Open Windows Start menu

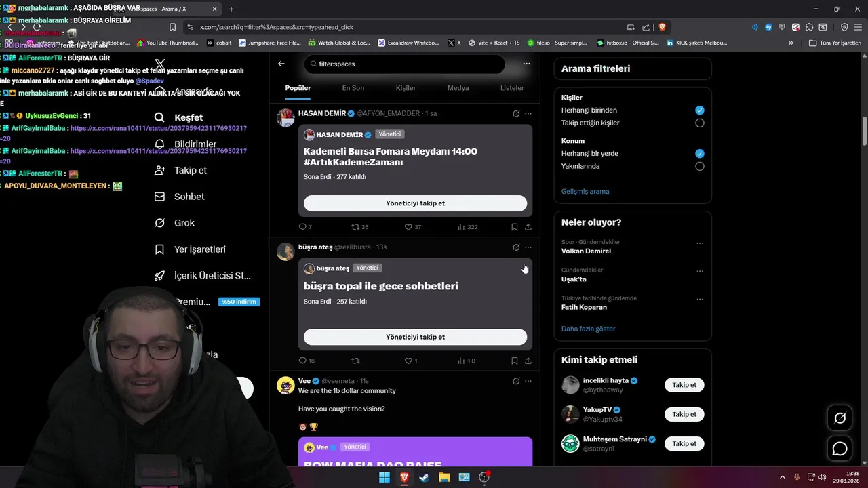tap(384, 477)
